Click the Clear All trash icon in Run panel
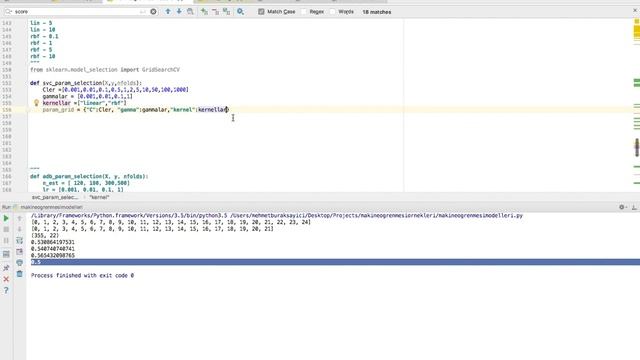This screenshot has height=360, width=640. pyautogui.click(x=20, y=274)
